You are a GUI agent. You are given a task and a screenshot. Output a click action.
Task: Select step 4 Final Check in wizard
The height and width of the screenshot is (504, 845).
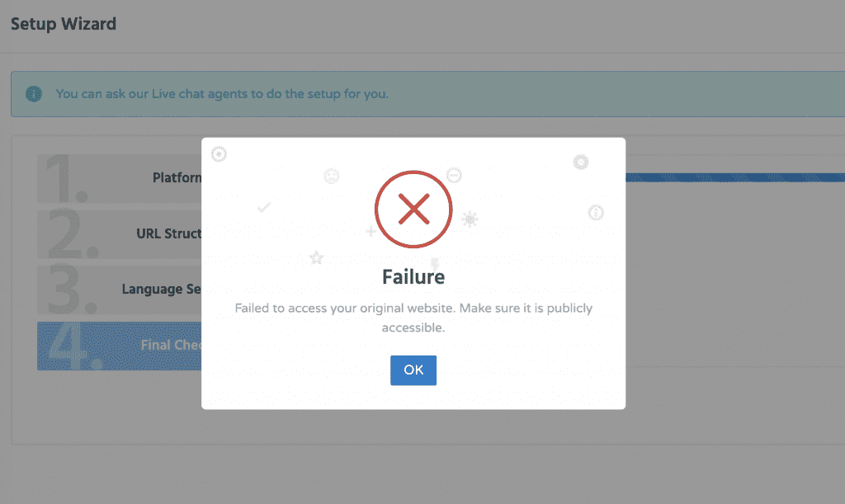pyautogui.click(x=119, y=346)
